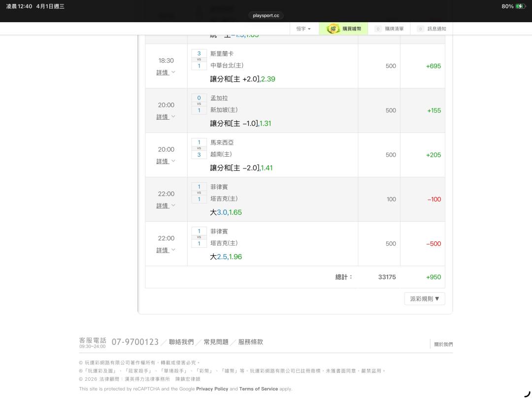The image size is (532, 399).
Task: Open the 常見問題 FAQ link
Action: [216, 342]
